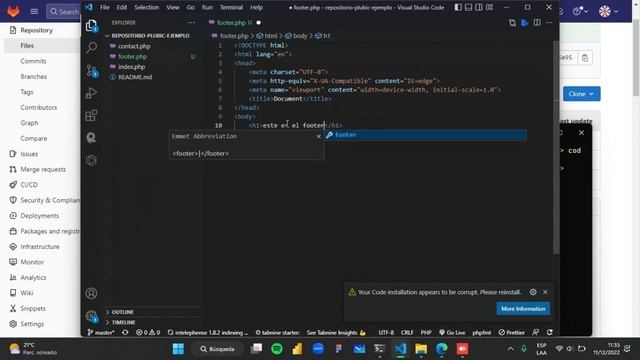Toggle bottom panel layout icon
The height and width of the screenshot is (360, 640).
(x=469, y=7)
